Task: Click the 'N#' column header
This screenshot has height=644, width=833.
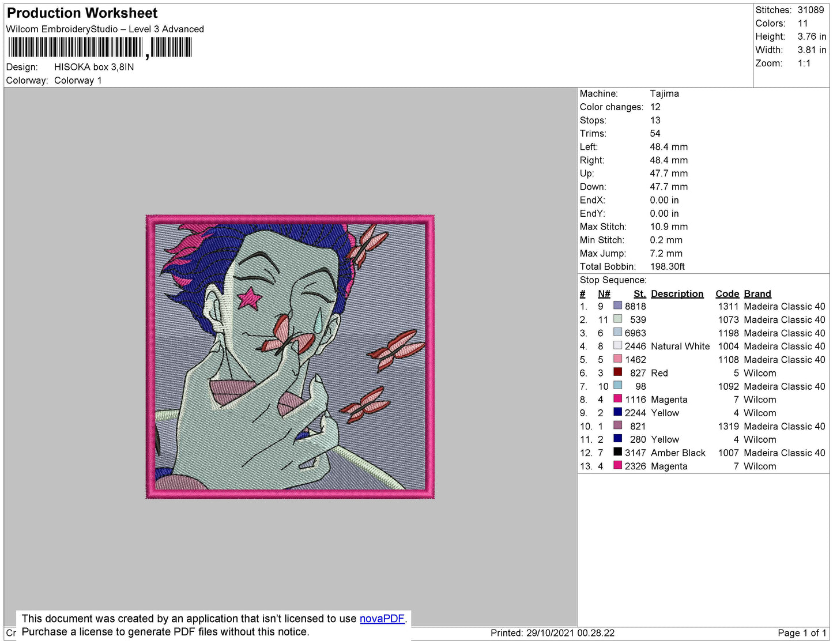Action: click(604, 293)
